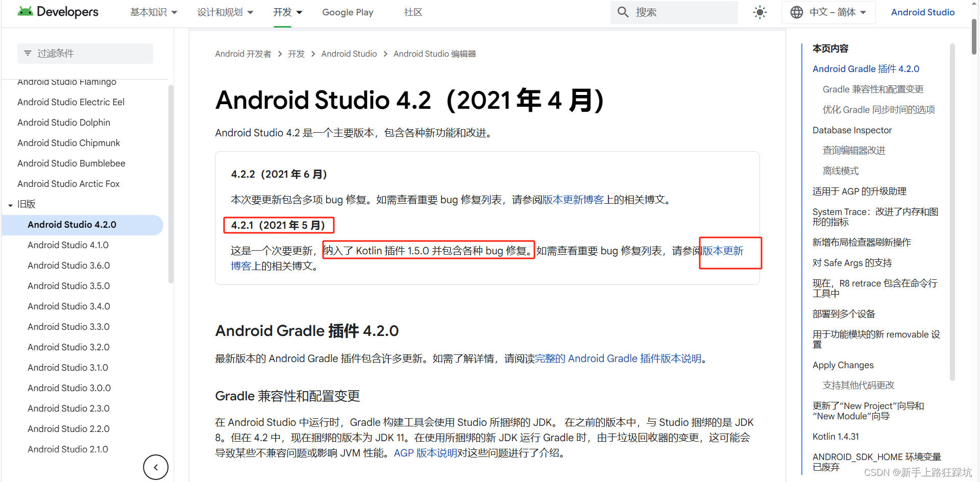
Task: Select Android Studio 3.3.0 in sidebar
Action: (x=68, y=327)
